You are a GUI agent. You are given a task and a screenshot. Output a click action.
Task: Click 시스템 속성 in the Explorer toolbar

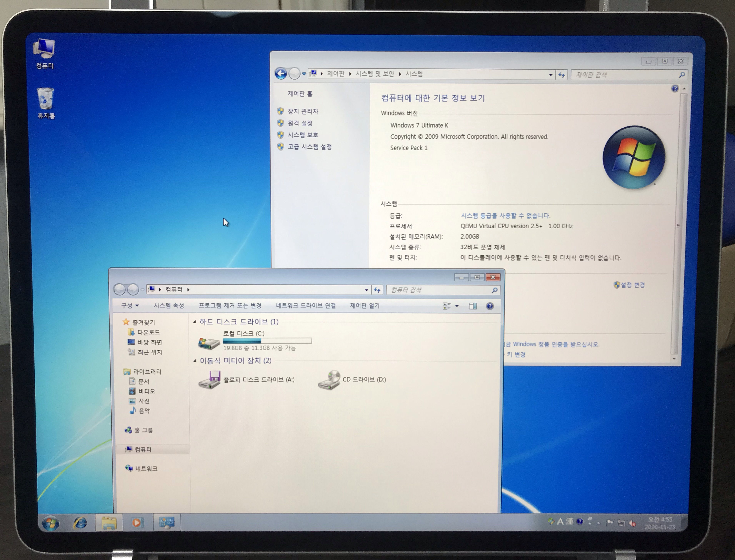(x=169, y=306)
